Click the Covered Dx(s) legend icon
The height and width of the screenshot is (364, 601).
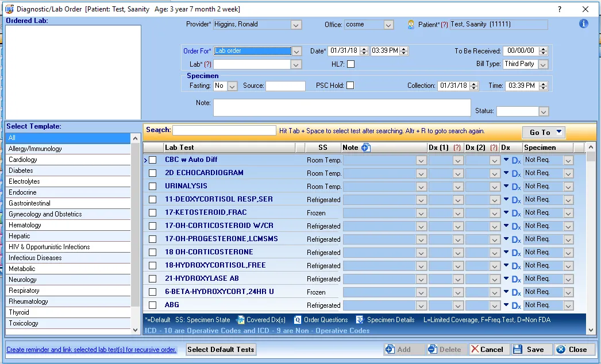click(241, 320)
